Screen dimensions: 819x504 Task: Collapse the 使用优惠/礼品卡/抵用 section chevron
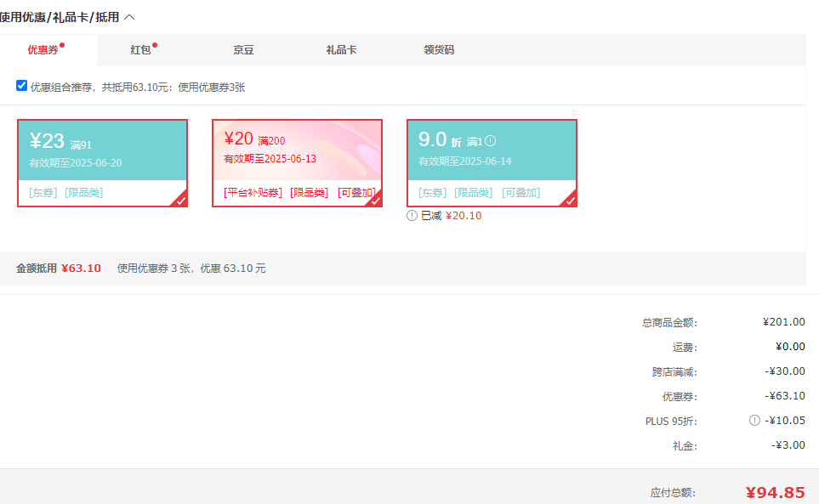(129, 17)
